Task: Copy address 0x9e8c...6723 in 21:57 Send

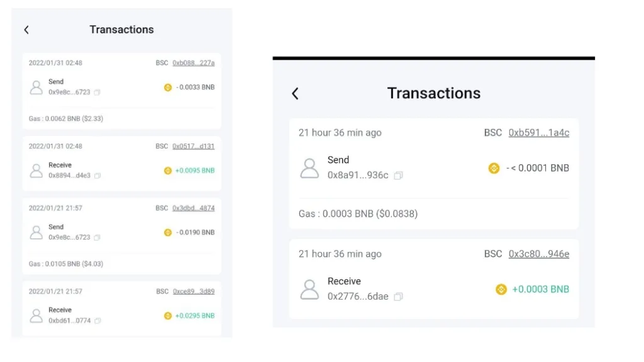Action: 97,237
